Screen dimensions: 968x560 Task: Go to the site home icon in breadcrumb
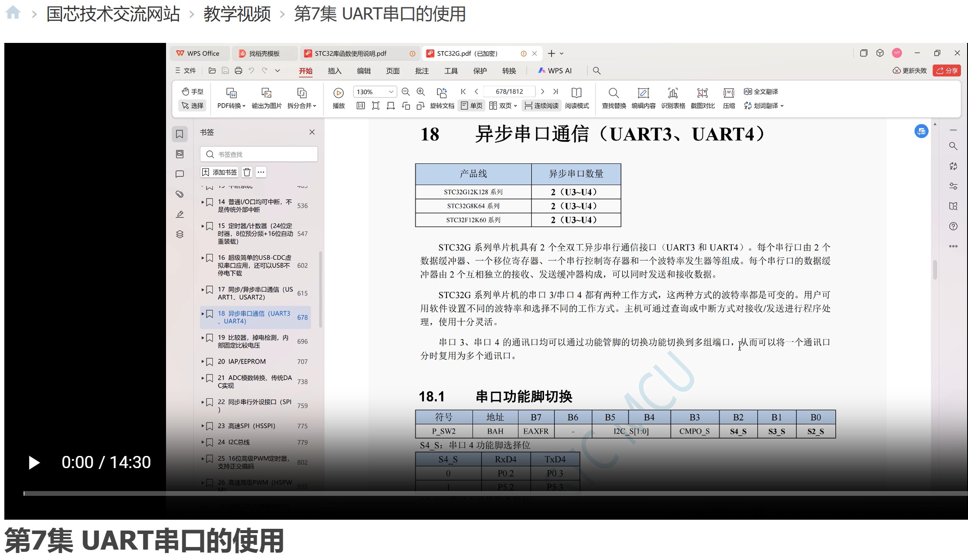pos(13,13)
